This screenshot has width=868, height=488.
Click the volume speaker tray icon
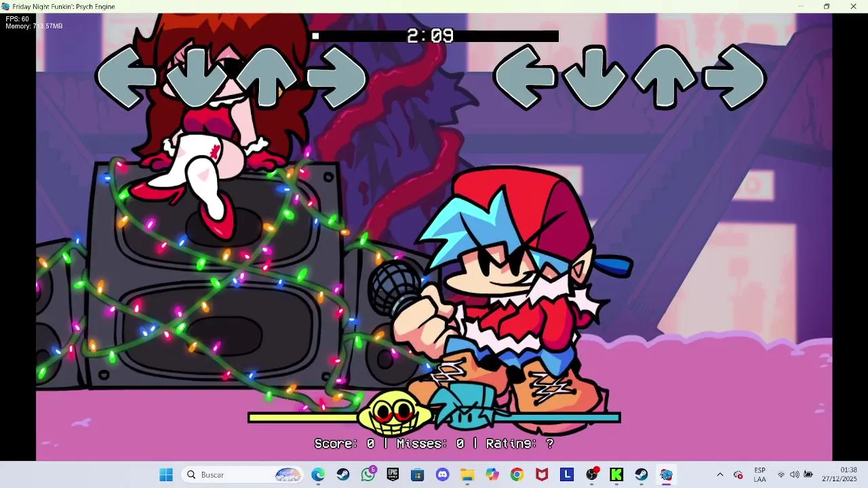(794, 474)
